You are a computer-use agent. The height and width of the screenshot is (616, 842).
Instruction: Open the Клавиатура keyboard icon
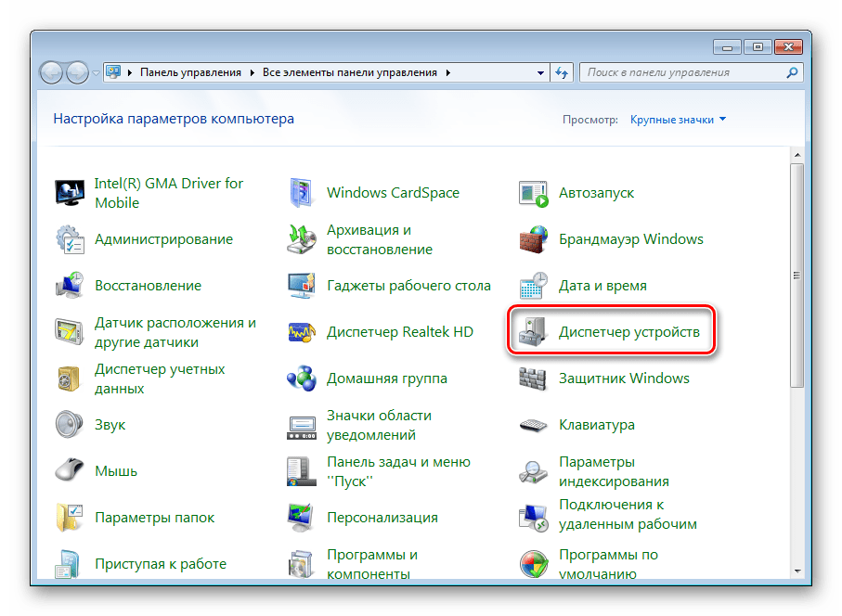click(534, 425)
